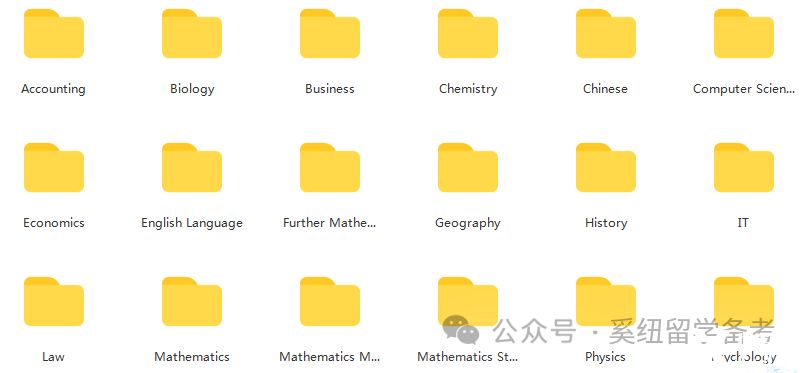Screen dimensions: 807x373
Task: Select the Chinese folder
Action: (606, 33)
